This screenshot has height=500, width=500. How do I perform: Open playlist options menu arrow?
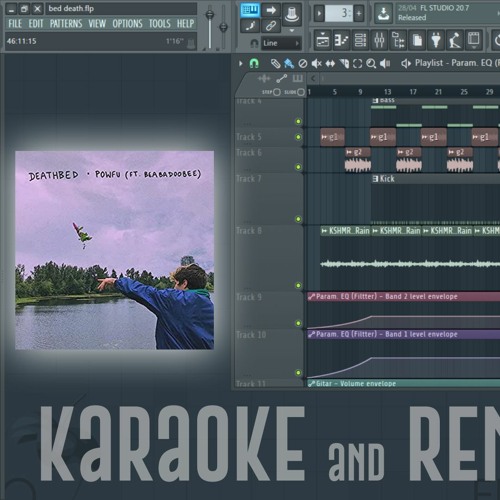241,63
